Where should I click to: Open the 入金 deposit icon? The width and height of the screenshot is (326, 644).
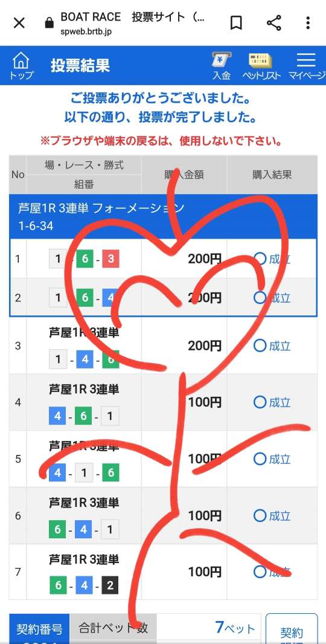[x=222, y=66]
